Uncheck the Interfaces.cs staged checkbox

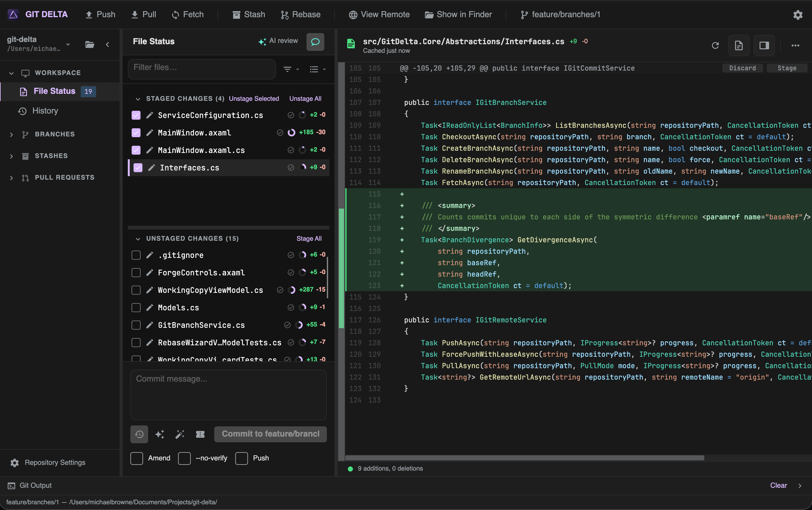[138, 168]
